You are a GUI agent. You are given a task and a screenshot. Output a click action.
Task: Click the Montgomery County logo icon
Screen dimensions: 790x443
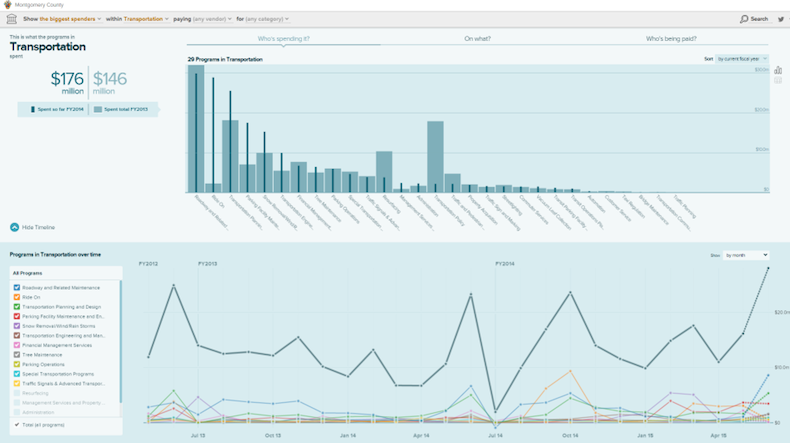pyautogui.click(x=8, y=5)
